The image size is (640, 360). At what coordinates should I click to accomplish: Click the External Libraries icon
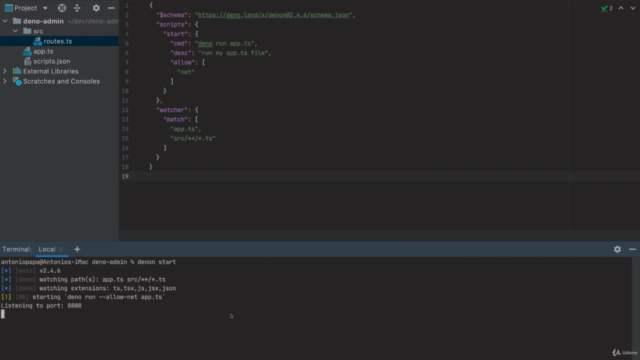pyautogui.click(x=17, y=71)
